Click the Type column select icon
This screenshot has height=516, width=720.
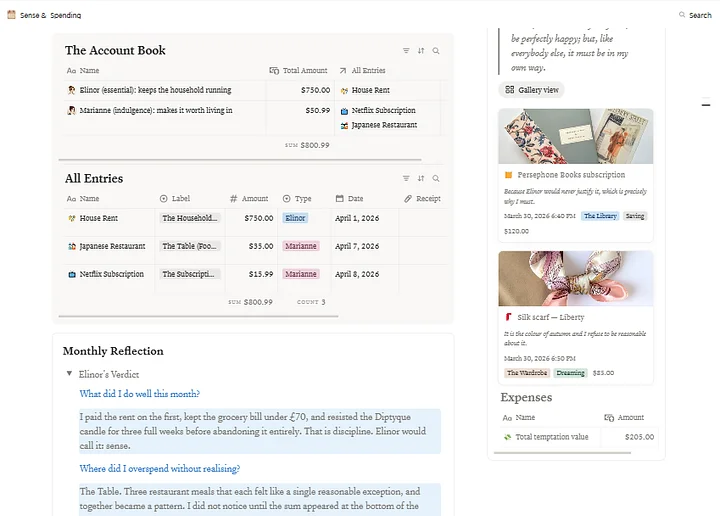pyautogui.click(x=287, y=199)
